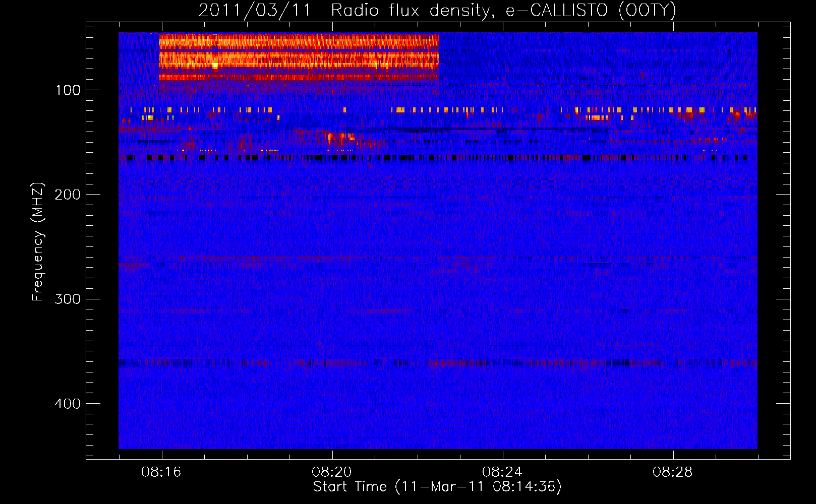Image resolution: width=816 pixels, height=504 pixels.
Task: Click the 200 frequency tick label
Action: [x=68, y=195]
